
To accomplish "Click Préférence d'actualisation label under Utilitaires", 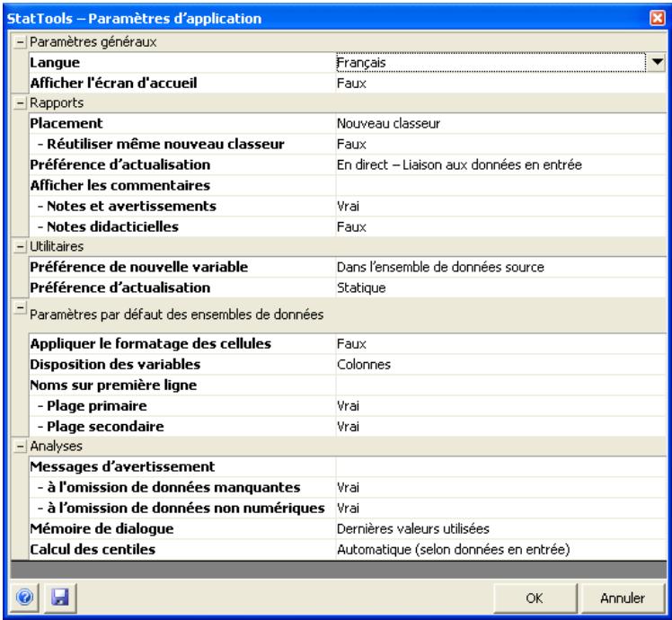I will pos(120,288).
